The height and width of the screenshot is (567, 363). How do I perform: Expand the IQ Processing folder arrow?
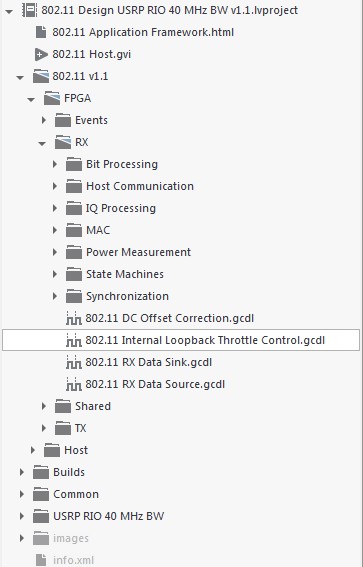[x=55, y=208]
